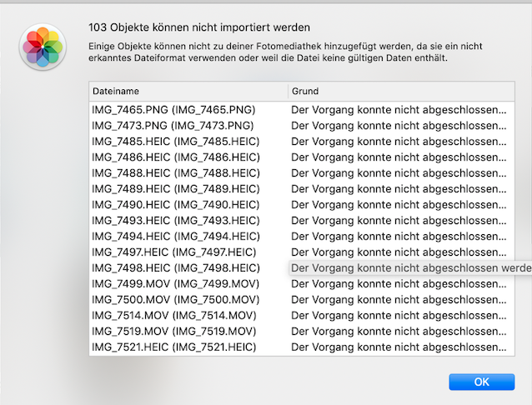Screen dimensions: 532x405
Task: Select the IMG_7499.MOV video row
Action: pyautogui.click(x=173, y=283)
